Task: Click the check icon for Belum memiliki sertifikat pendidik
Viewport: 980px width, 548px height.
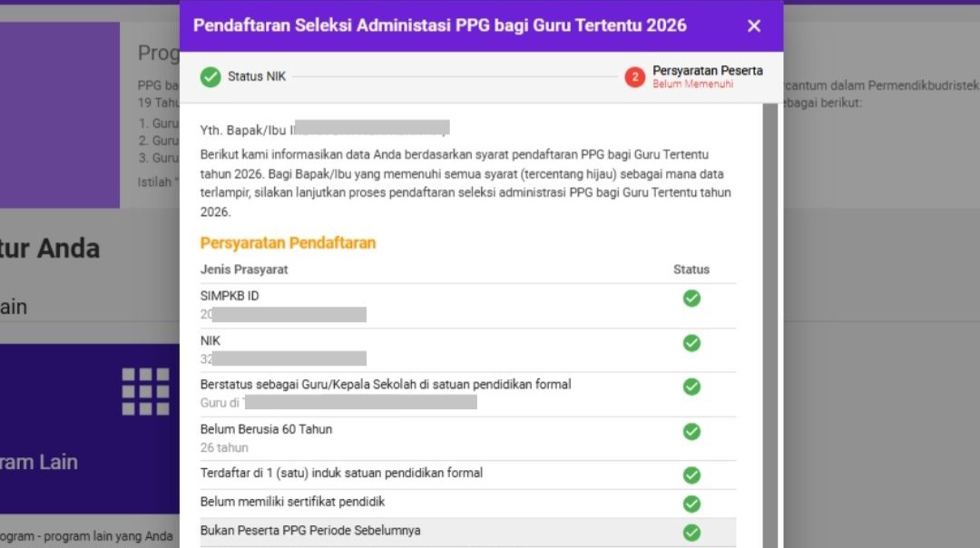Action: [691, 504]
